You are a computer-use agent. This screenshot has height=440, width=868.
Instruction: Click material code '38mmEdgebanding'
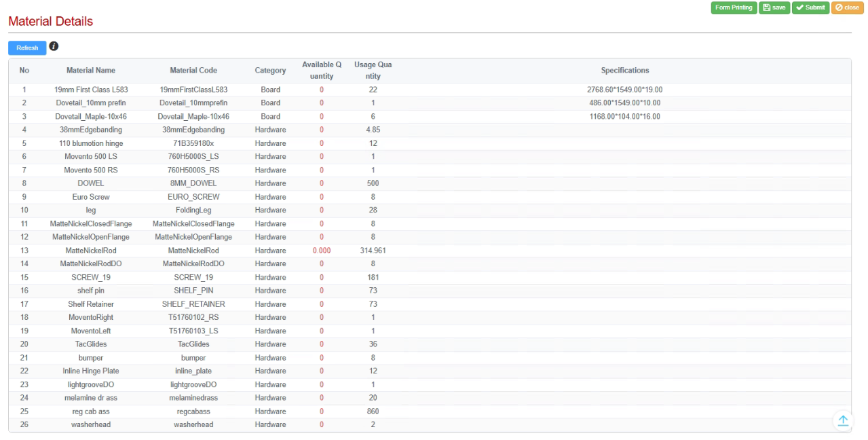pos(193,130)
